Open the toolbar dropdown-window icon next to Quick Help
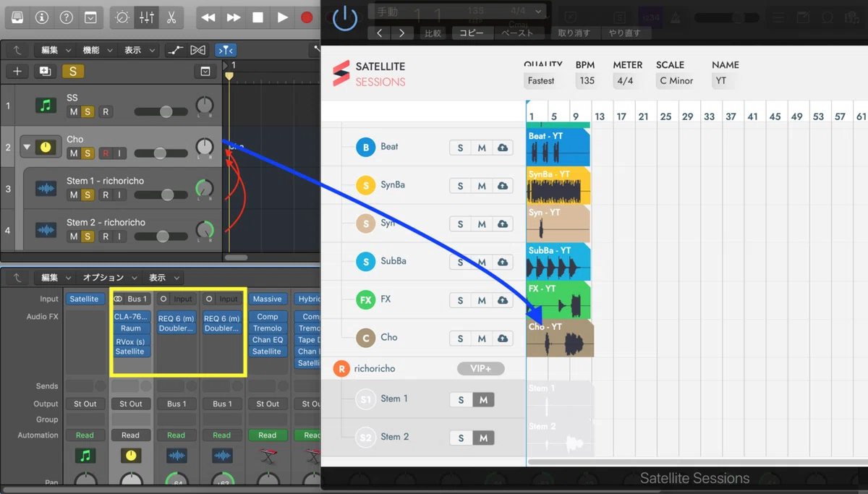Viewport: 868px width, 494px height. pos(90,17)
